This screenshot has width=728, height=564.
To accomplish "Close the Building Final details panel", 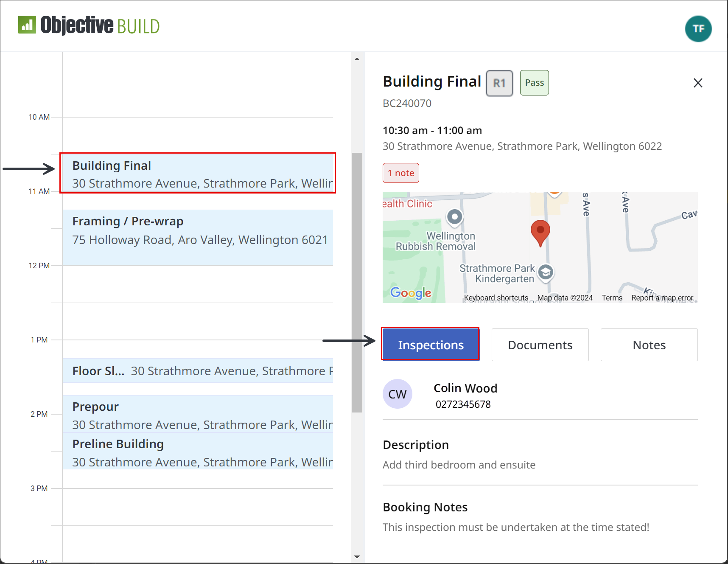I will [698, 83].
